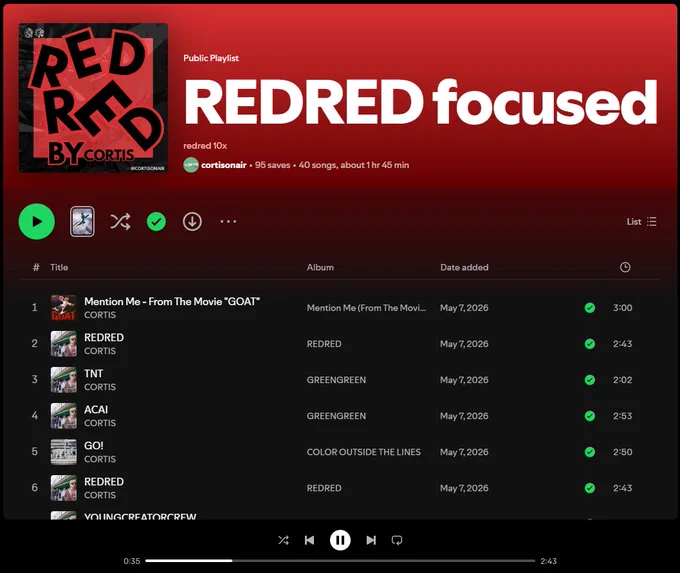Open the cortisonair profile link

pyautogui.click(x=224, y=165)
